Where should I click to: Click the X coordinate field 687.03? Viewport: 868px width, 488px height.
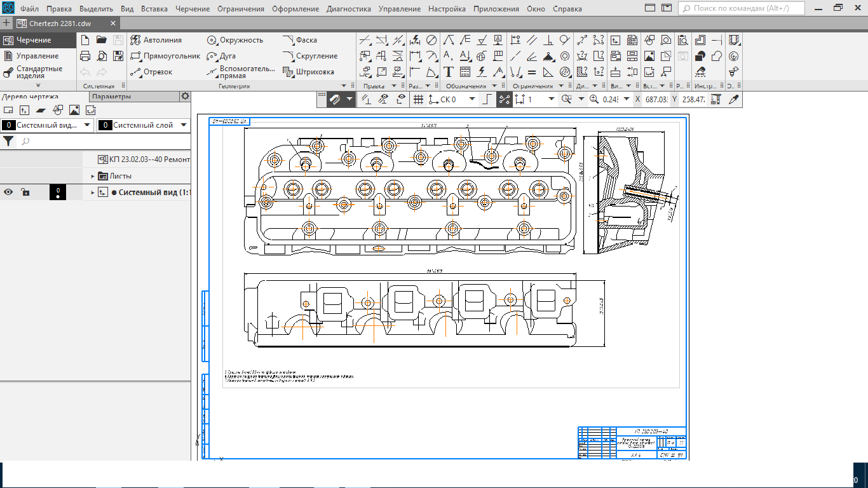tap(656, 99)
